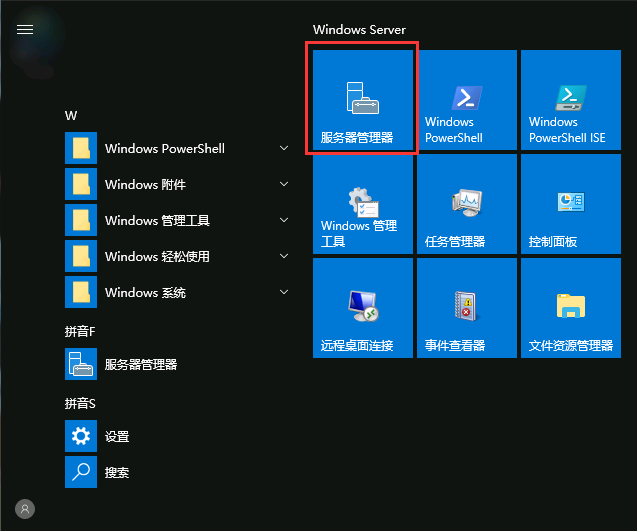Launch the 任务管理器 tile
The width and height of the screenshot is (637, 531).
pyautogui.click(x=466, y=204)
